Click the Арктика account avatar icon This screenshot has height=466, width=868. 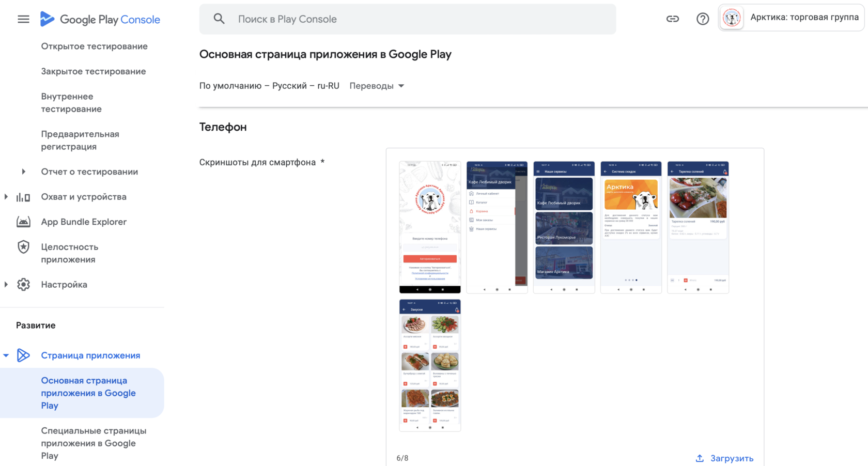[x=732, y=18]
